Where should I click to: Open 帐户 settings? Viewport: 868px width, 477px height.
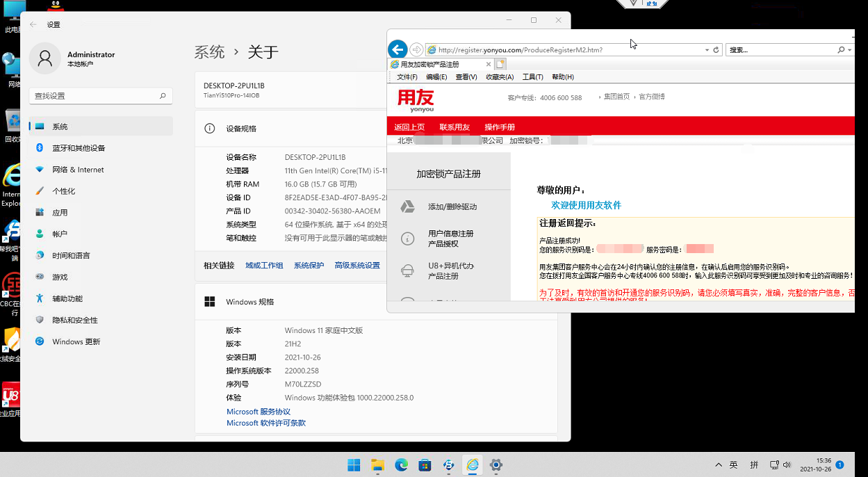click(101, 234)
